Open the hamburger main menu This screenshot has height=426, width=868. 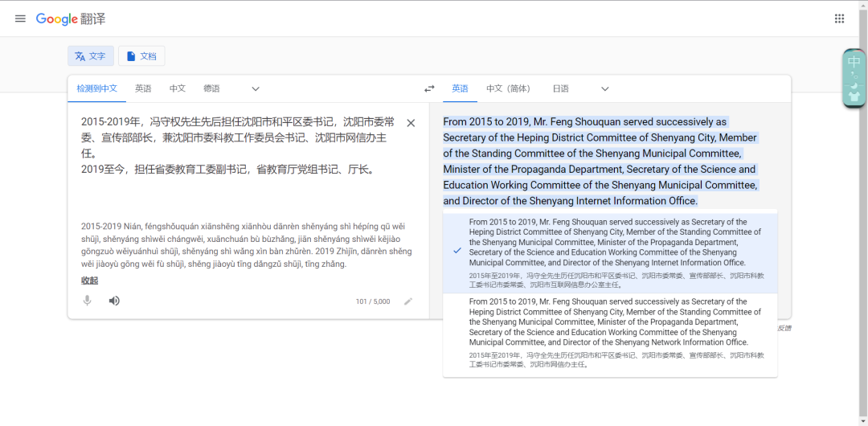click(x=20, y=18)
